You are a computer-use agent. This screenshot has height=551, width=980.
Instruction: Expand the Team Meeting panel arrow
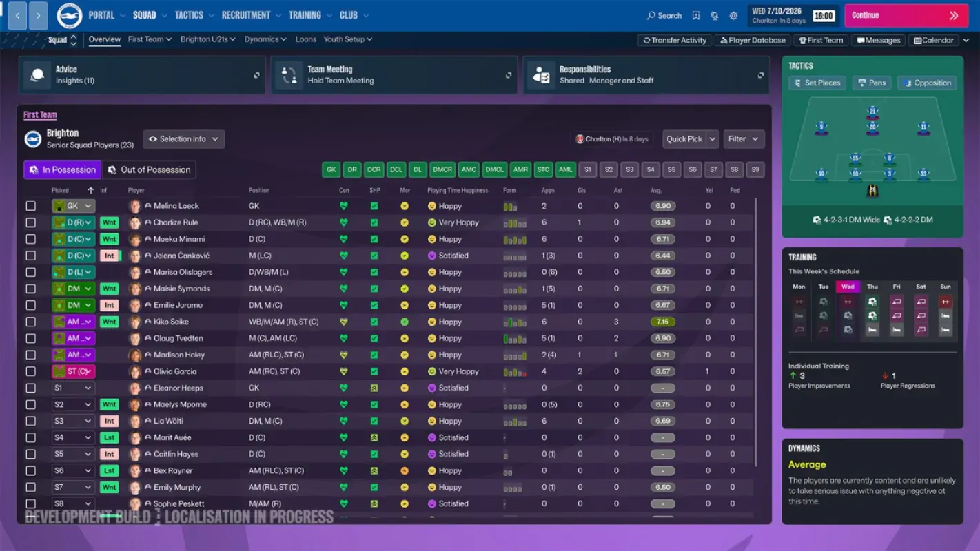pyautogui.click(x=509, y=75)
